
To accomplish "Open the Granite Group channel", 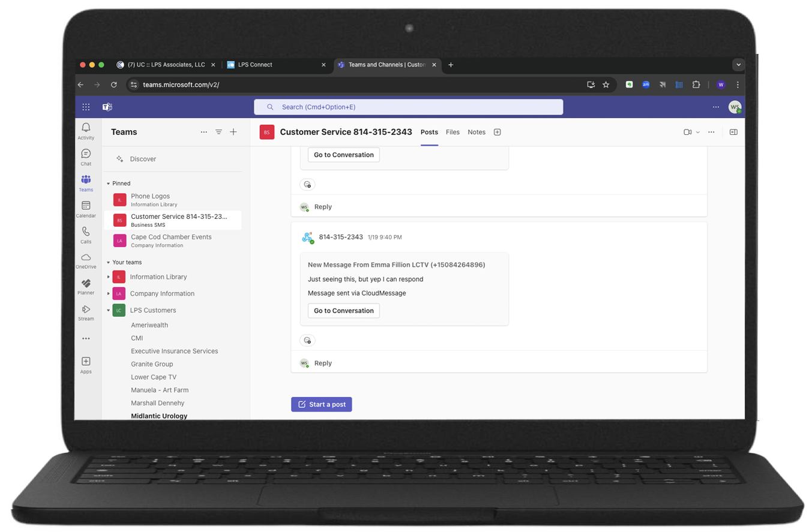I will [x=152, y=364].
